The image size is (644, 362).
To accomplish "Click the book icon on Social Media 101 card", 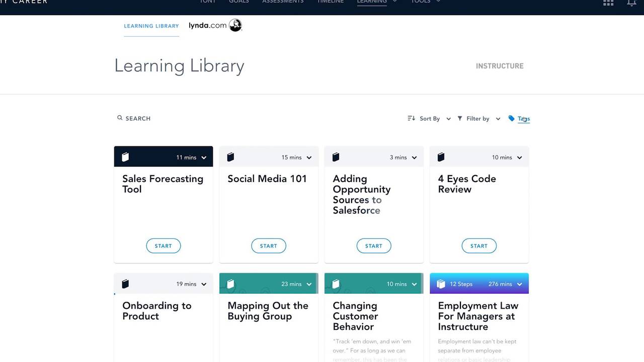I will click(x=230, y=156).
